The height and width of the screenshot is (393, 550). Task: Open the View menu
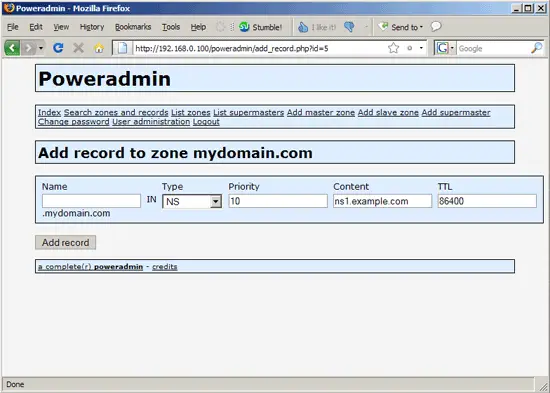click(61, 27)
